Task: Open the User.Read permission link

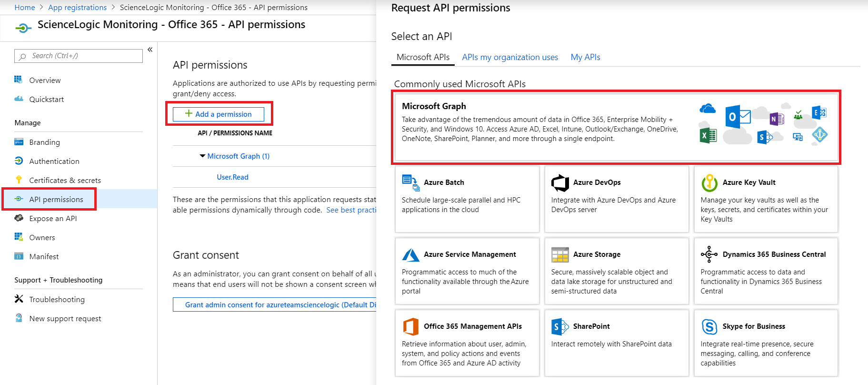Action: coord(232,177)
